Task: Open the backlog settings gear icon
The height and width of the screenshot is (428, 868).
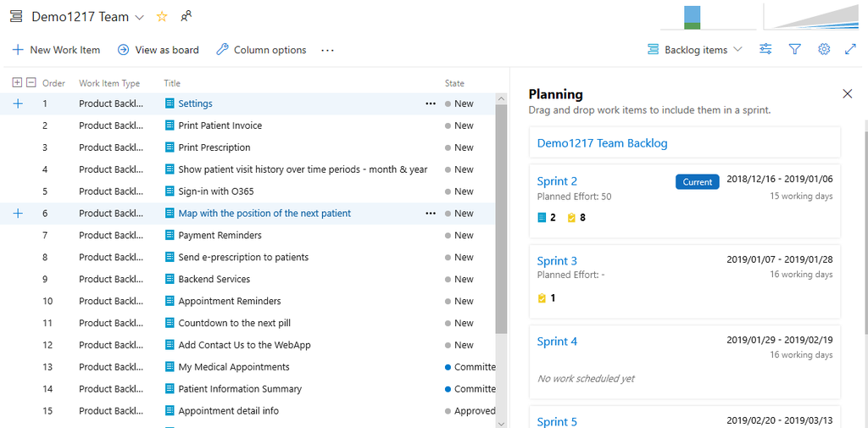Action: click(824, 49)
